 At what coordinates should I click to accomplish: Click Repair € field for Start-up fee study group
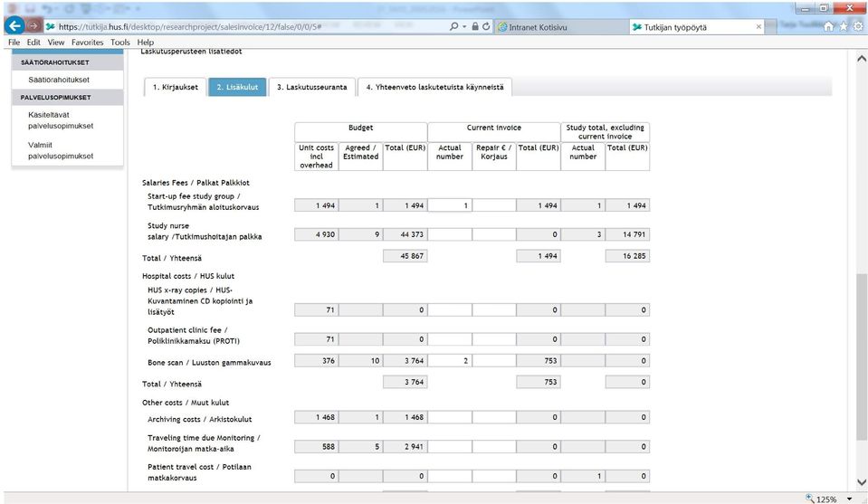pos(494,205)
